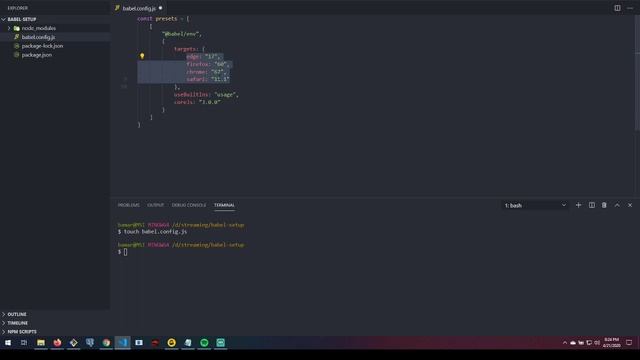Click the corejs "3.0.0" line
This screenshot has height=360, width=640.
coord(197,102)
